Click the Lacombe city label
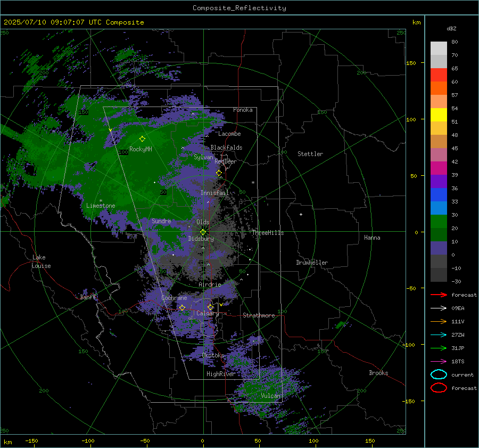The height and width of the screenshot is (448, 479). click(229, 134)
